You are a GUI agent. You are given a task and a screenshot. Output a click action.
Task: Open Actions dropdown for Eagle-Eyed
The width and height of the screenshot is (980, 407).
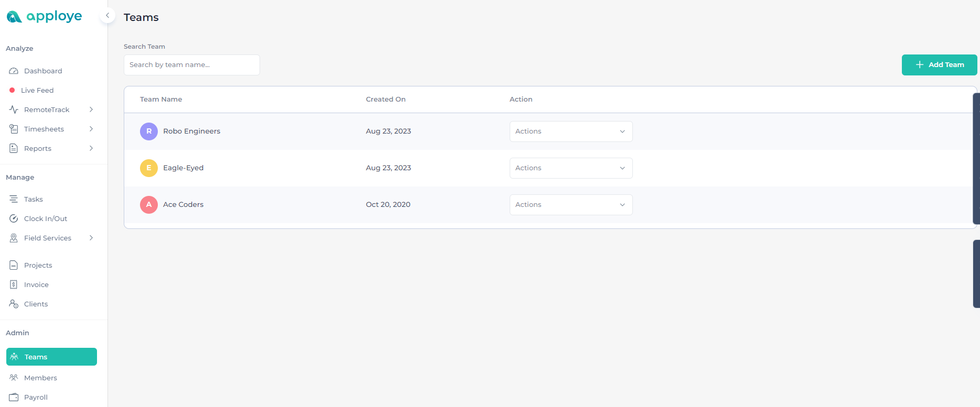coord(571,168)
